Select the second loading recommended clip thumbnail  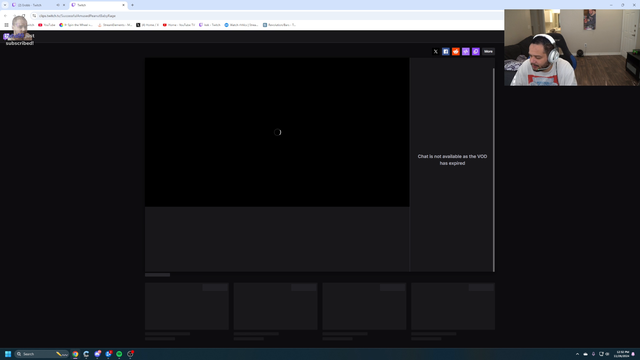click(276, 306)
